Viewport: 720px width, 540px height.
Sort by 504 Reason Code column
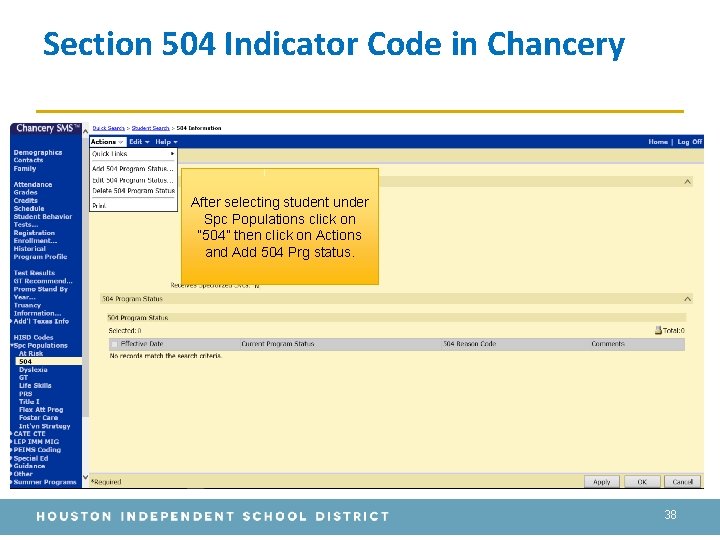click(469, 344)
